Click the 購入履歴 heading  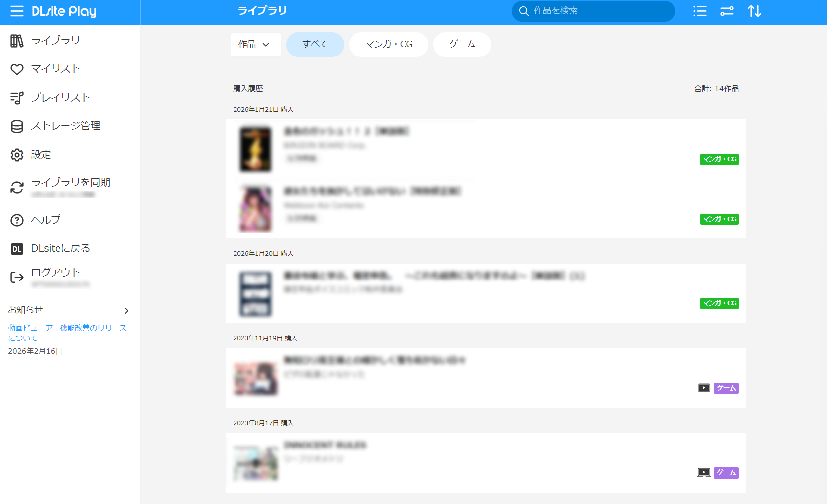[248, 89]
